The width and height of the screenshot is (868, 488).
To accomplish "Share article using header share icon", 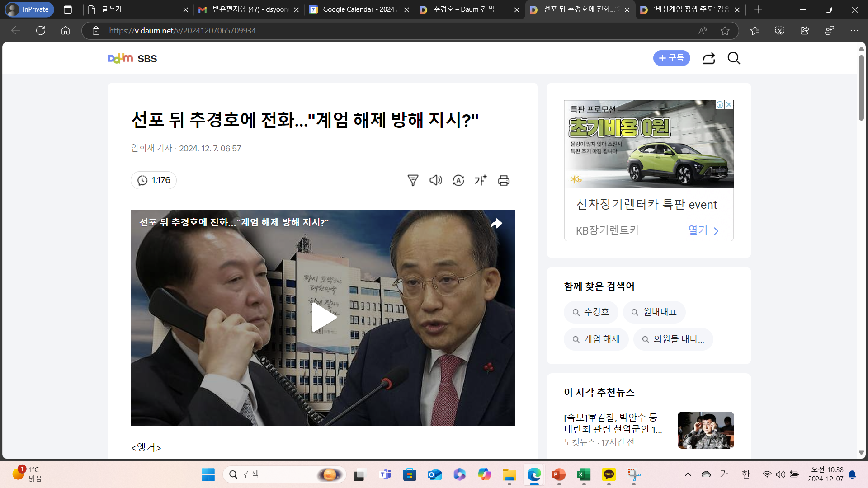I will (708, 58).
